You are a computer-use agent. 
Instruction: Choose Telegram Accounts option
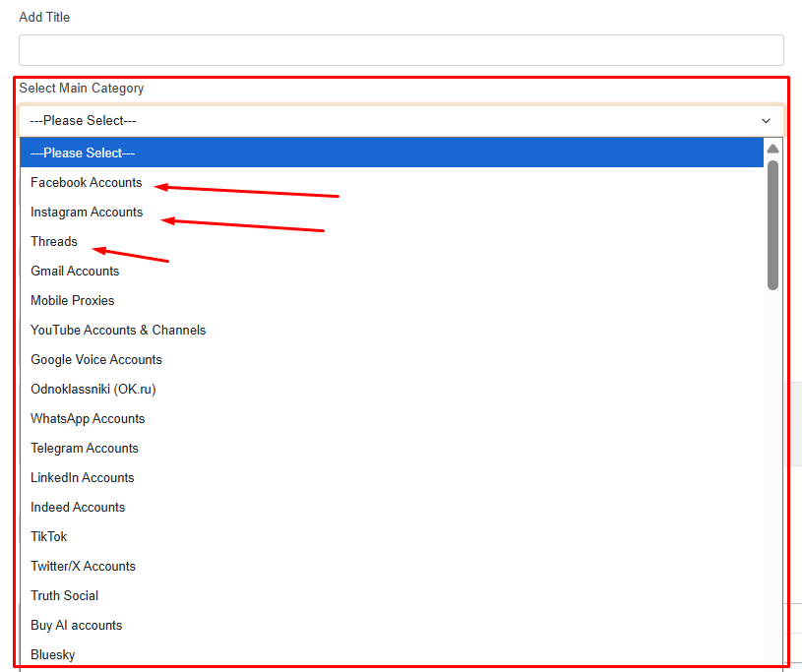[x=392, y=448]
